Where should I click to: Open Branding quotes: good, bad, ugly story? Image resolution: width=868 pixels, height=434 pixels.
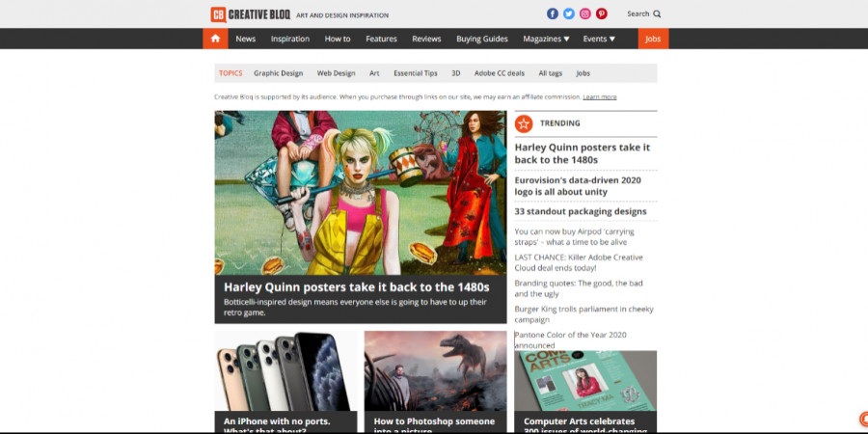tap(579, 288)
